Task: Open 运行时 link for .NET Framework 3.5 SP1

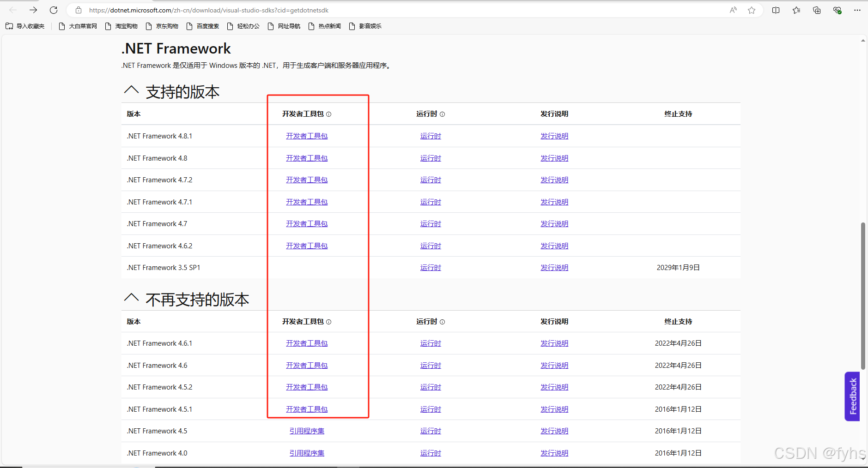Action: point(431,268)
